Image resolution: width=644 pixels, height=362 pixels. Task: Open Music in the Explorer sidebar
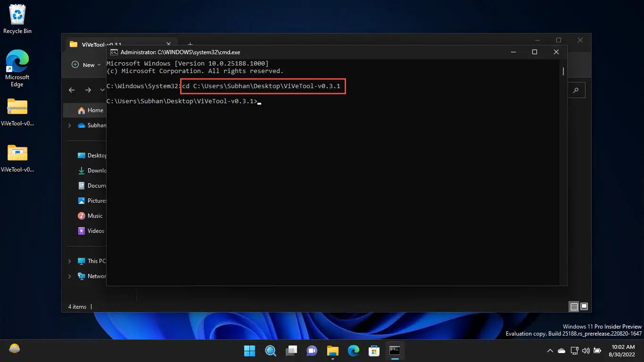pos(91,216)
